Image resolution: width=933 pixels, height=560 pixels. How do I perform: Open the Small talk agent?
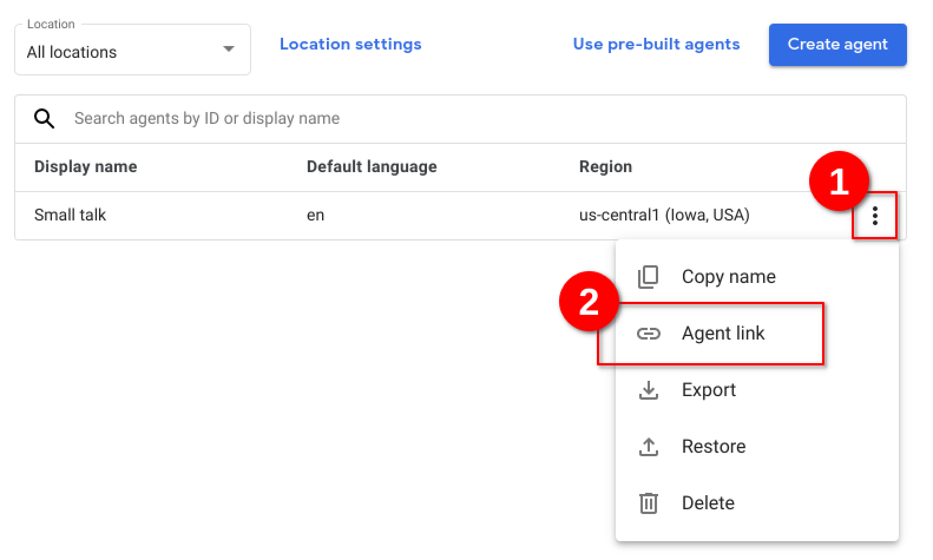click(70, 215)
